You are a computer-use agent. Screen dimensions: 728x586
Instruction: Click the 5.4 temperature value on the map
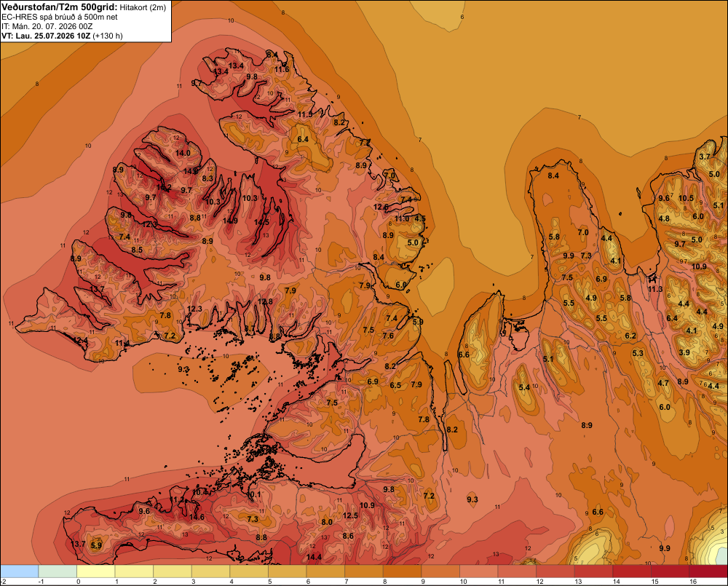tap(524, 387)
